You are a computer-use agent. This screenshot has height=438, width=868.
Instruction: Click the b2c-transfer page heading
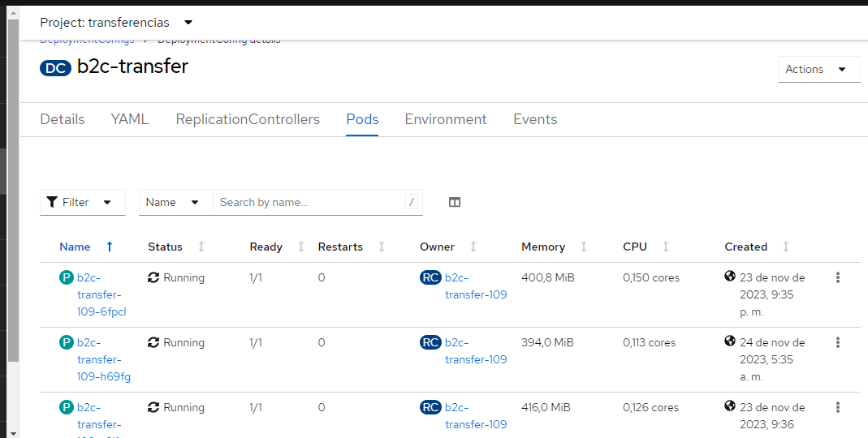click(133, 67)
